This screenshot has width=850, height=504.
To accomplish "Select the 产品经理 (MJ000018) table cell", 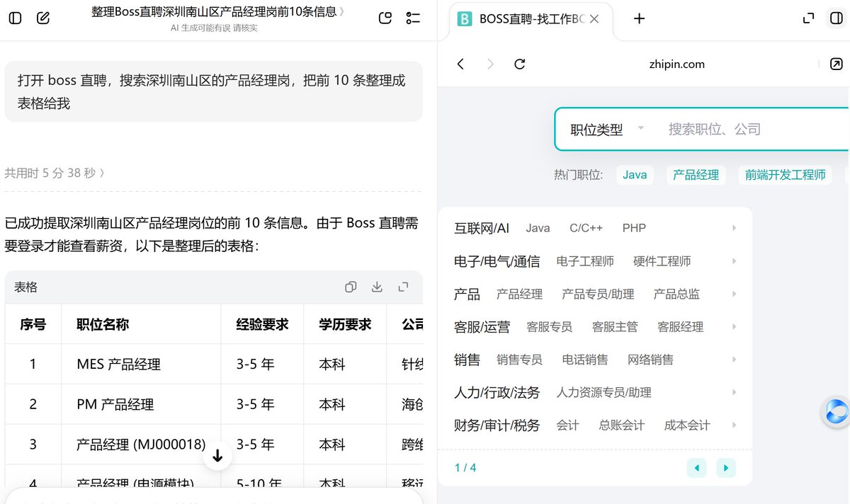I will pyautogui.click(x=141, y=445).
